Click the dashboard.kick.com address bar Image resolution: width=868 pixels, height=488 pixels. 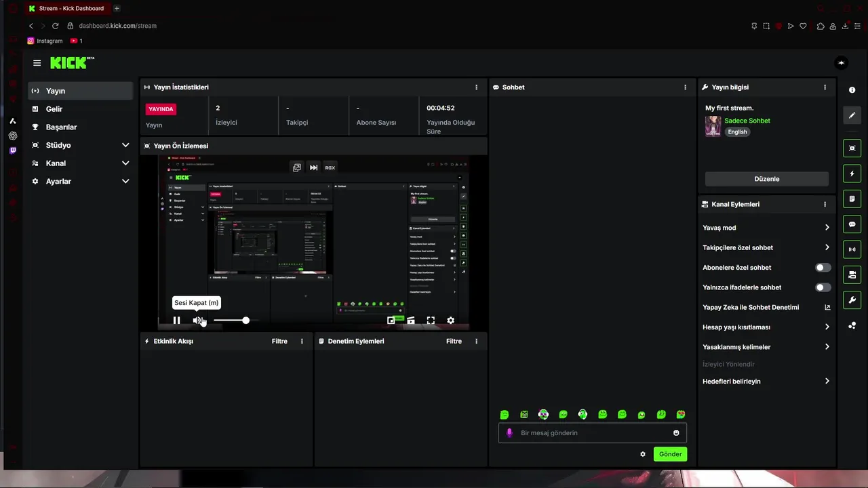pyautogui.click(x=117, y=26)
